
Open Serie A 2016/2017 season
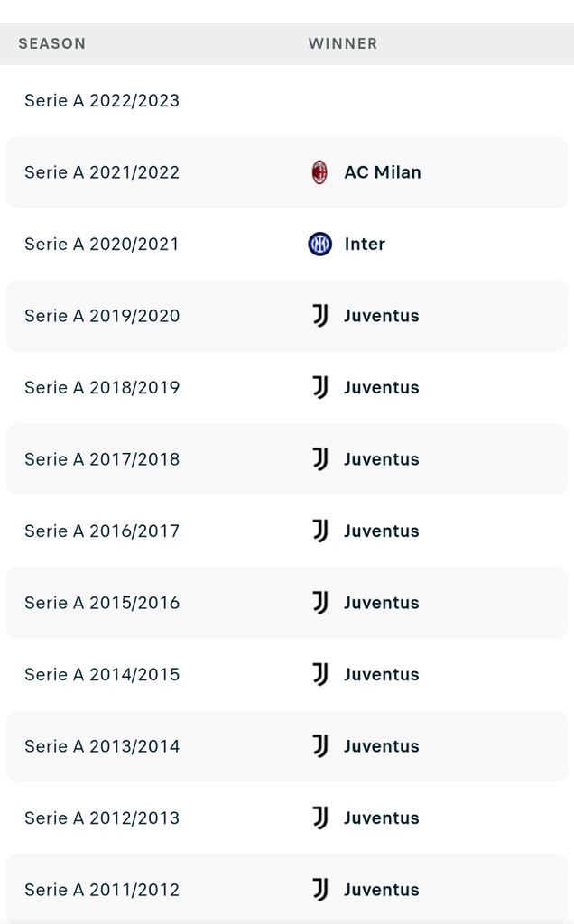(102, 531)
